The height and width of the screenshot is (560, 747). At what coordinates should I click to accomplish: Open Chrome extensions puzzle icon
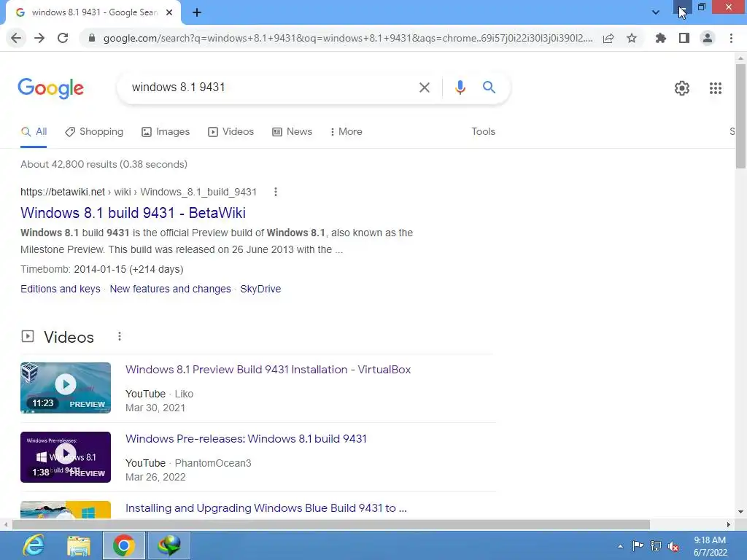tap(661, 38)
